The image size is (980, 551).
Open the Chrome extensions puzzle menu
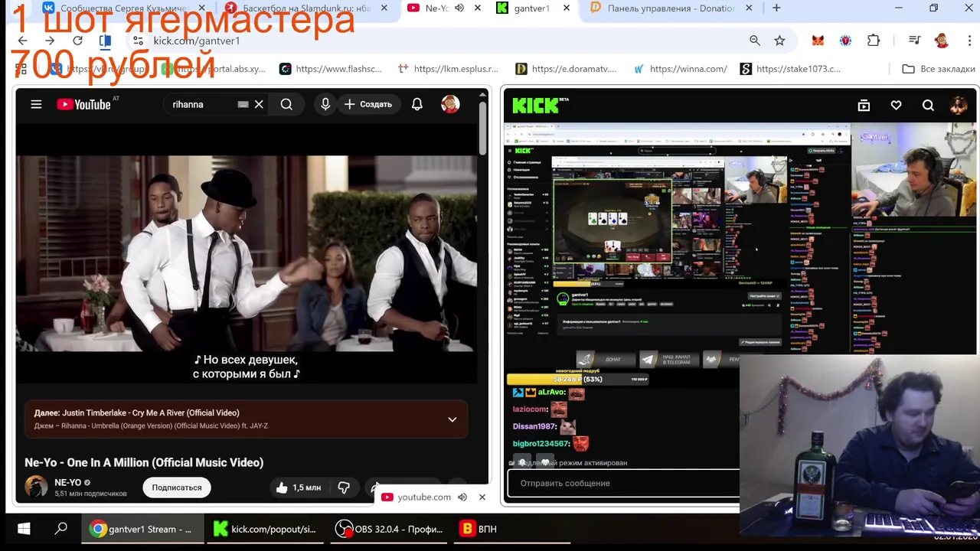tap(874, 41)
